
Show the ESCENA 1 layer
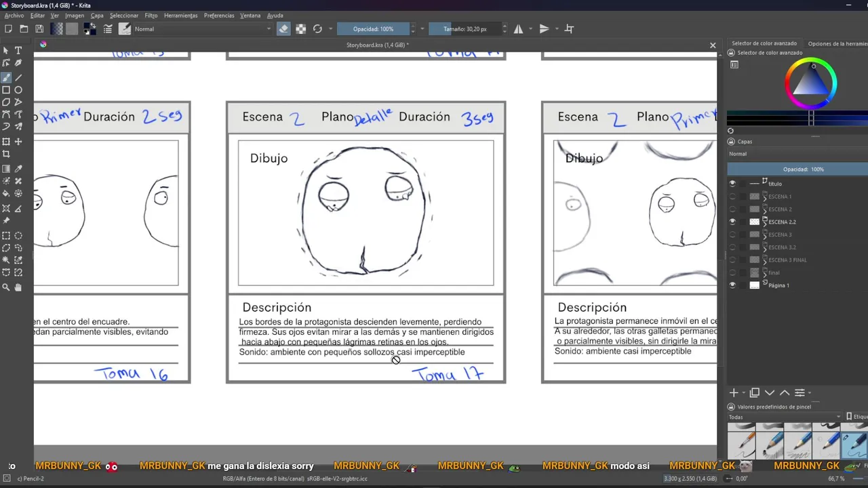(732, 197)
